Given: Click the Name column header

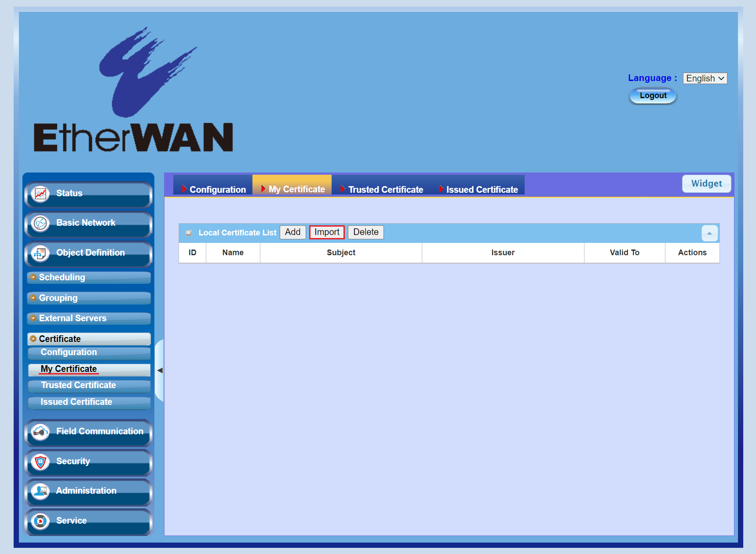Looking at the screenshot, I should tap(233, 253).
